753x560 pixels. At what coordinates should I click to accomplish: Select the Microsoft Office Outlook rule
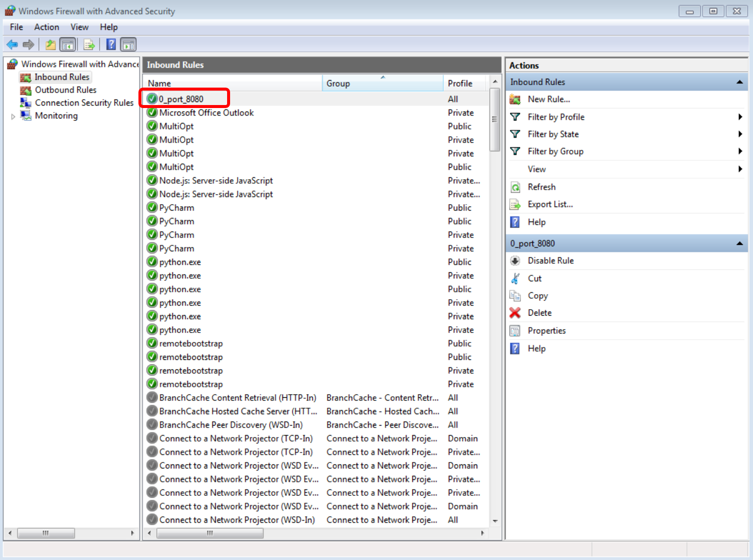tap(207, 112)
